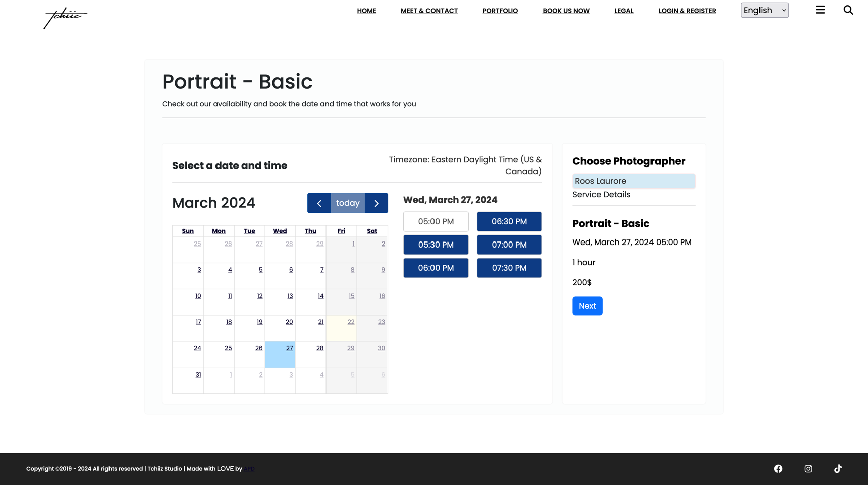Click the footer developer credit link
Image resolution: width=868 pixels, height=485 pixels.
[x=249, y=469]
